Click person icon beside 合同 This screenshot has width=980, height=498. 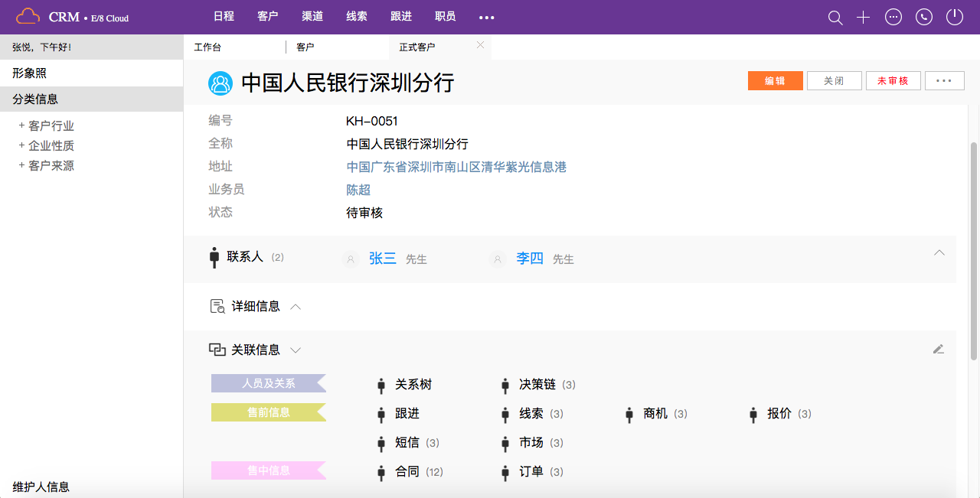click(x=381, y=473)
